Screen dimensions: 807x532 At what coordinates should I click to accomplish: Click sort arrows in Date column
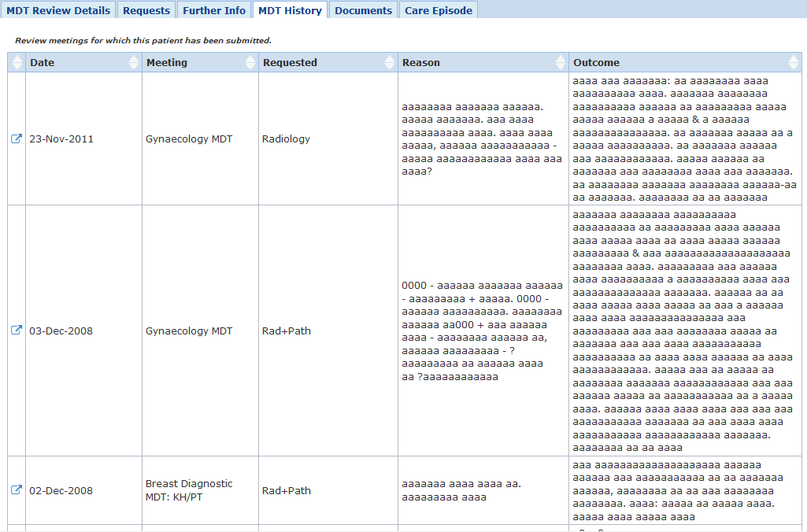click(132, 62)
